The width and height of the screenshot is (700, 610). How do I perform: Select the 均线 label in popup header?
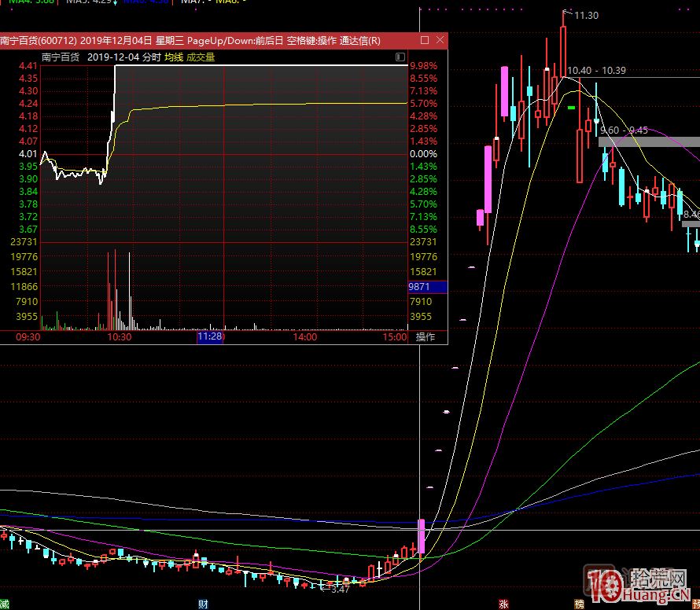(173, 57)
